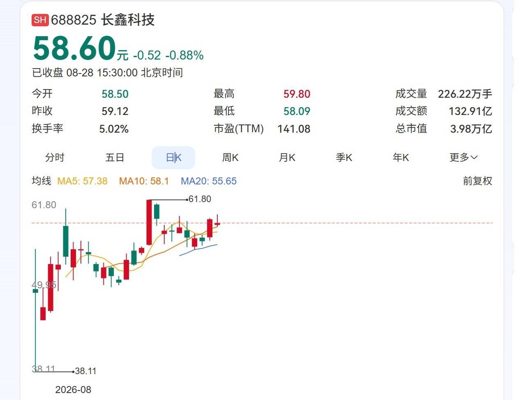The height and width of the screenshot is (400, 532).
Task: Click the 2026-08 date axis label
Action: [x=73, y=390]
